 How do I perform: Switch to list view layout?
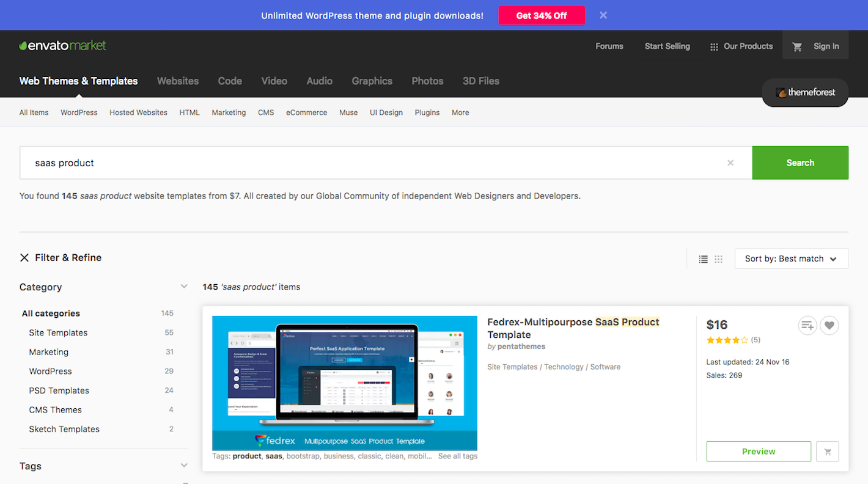pyautogui.click(x=703, y=259)
